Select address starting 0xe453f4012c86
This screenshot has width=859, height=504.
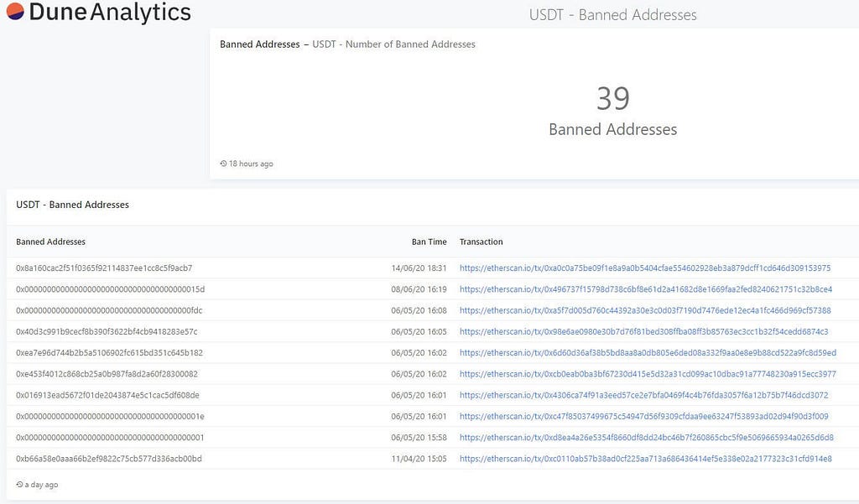107,374
